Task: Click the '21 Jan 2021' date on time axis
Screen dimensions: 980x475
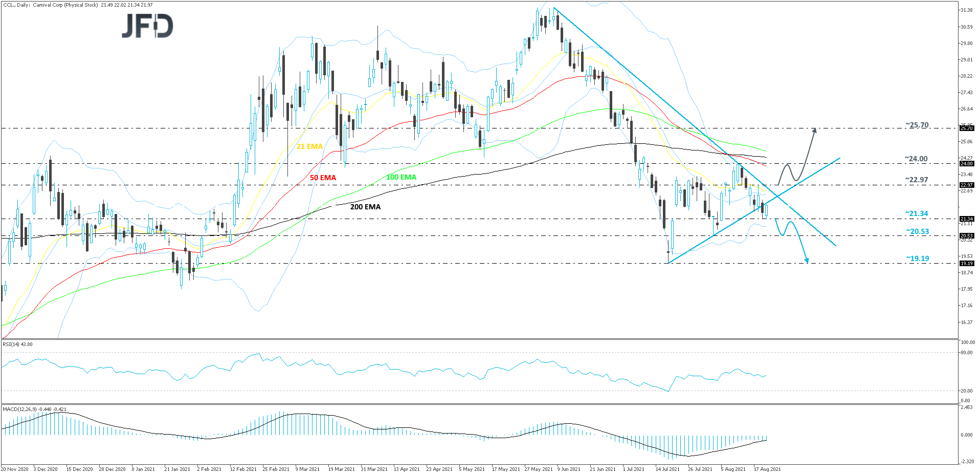Action: point(177,469)
